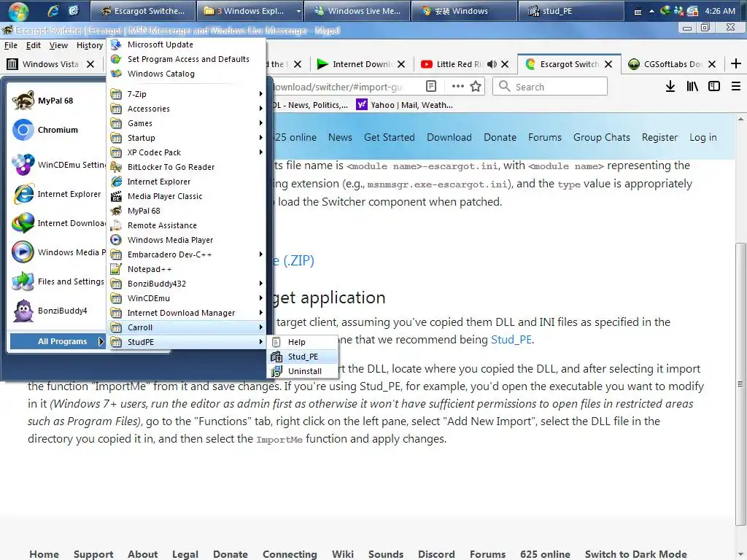Expand the Accessories folder
This screenshot has width=747, height=560.
pyautogui.click(x=186, y=109)
